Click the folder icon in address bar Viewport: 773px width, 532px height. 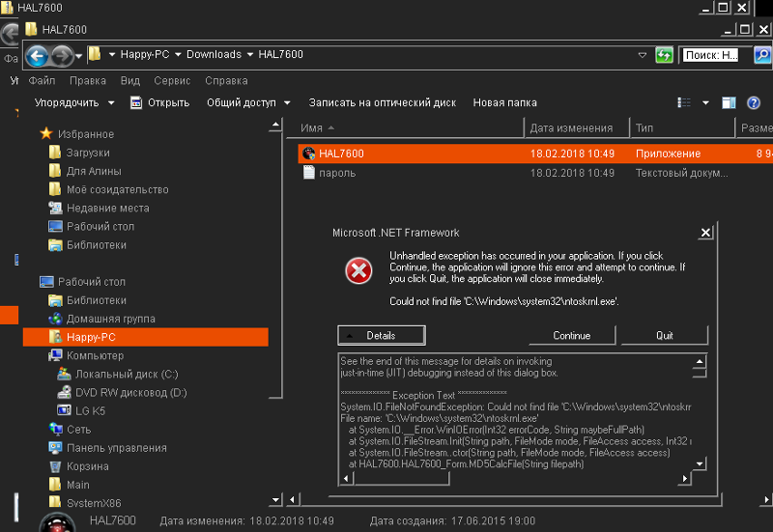(95, 54)
